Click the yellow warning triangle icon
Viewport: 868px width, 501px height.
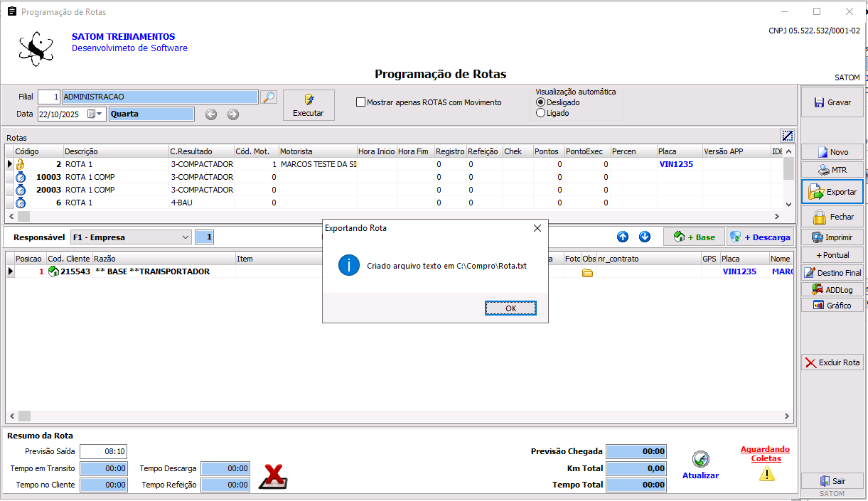click(766, 474)
